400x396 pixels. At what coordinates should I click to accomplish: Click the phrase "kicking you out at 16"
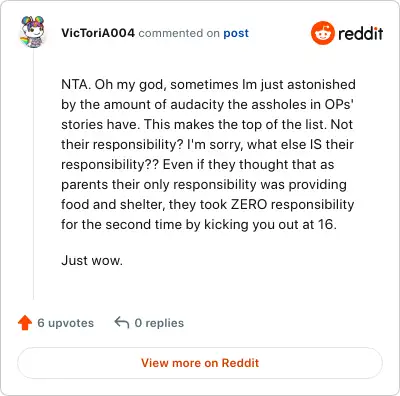click(x=269, y=225)
